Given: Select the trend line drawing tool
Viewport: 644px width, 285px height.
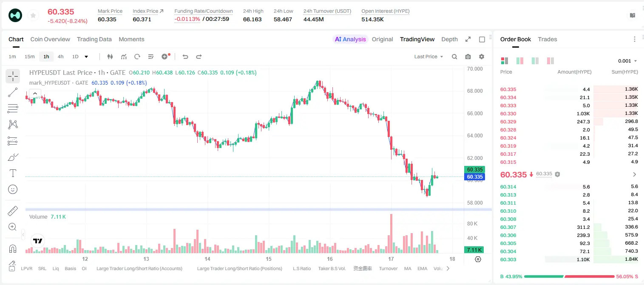Looking at the screenshot, I should click(x=13, y=92).
